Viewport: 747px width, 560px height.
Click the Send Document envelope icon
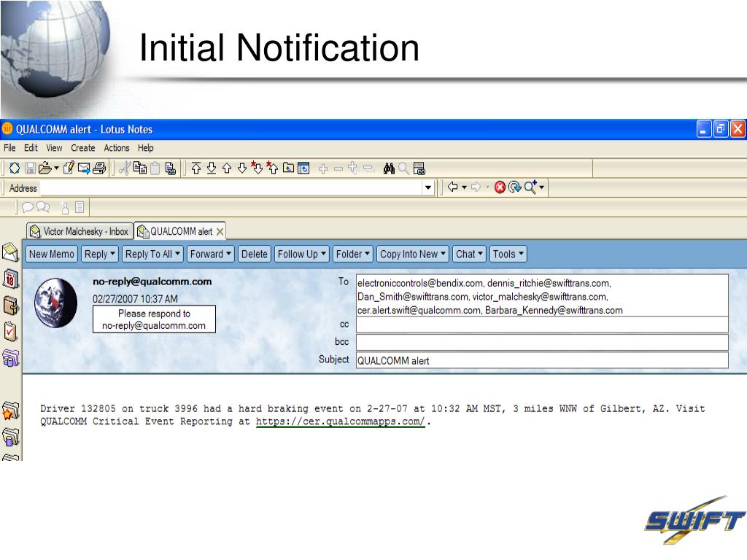coord(84,168)
